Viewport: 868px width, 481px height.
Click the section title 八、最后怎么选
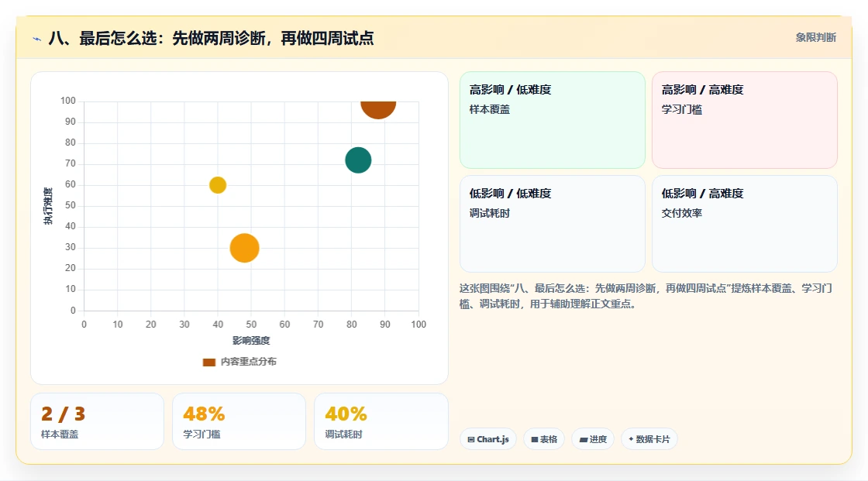[x=211, y=38]
